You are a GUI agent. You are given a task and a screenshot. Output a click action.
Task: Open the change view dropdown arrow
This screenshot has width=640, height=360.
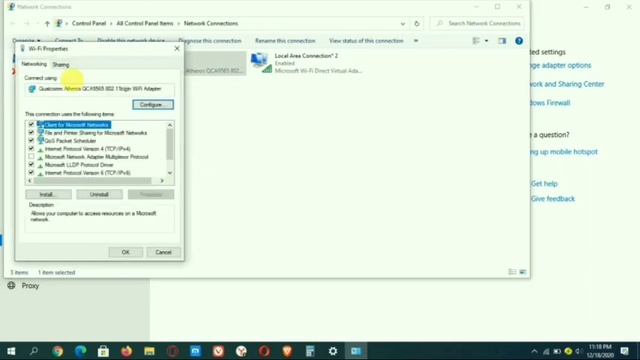coord(487,41)
